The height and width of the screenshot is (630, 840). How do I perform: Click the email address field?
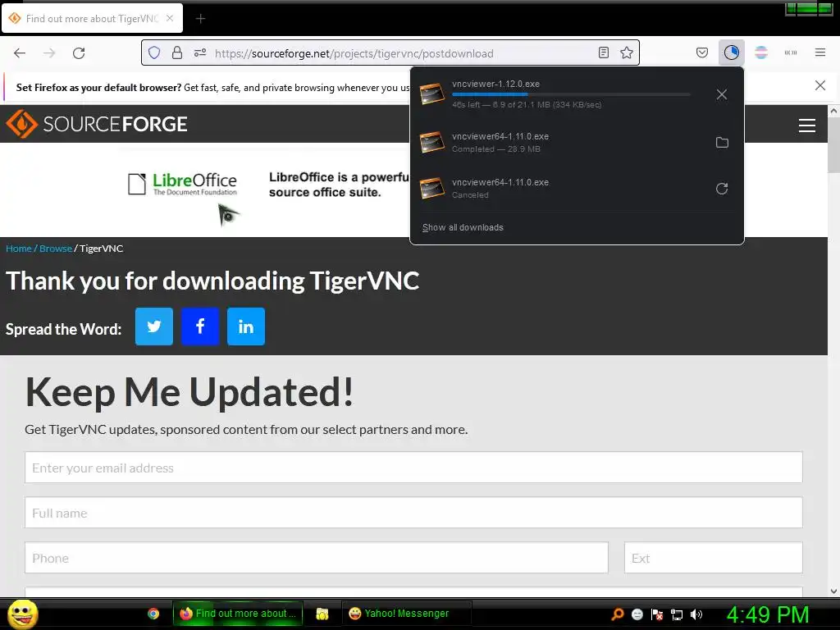pos(413,467)
